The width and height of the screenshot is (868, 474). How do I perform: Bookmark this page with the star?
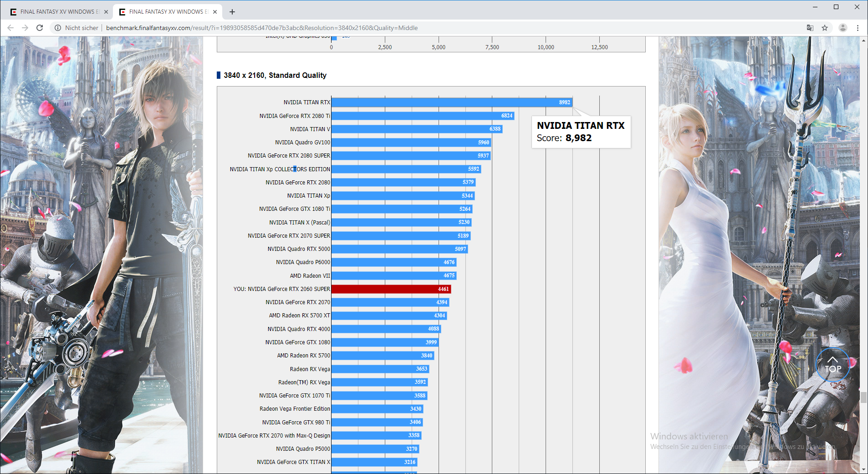pyautogui.click(x=825, y=28)
